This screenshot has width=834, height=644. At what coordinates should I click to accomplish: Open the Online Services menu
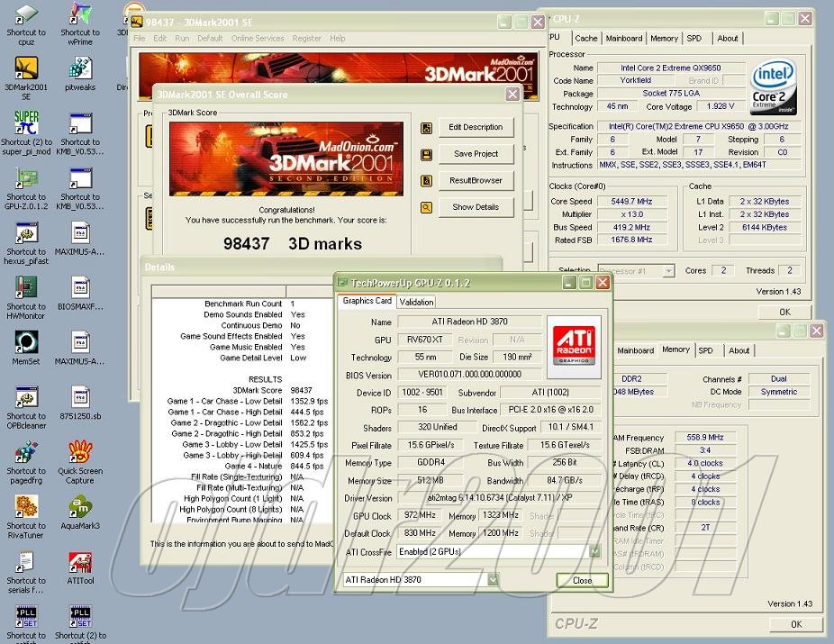coord(258,39)
